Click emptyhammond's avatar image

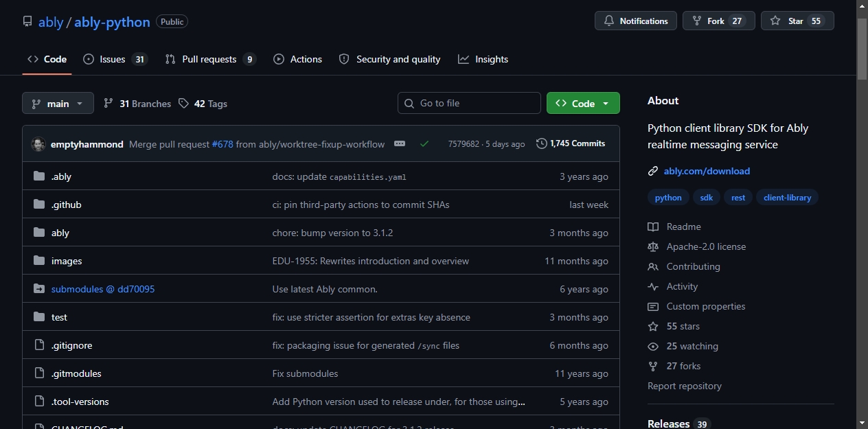(38, 144)
